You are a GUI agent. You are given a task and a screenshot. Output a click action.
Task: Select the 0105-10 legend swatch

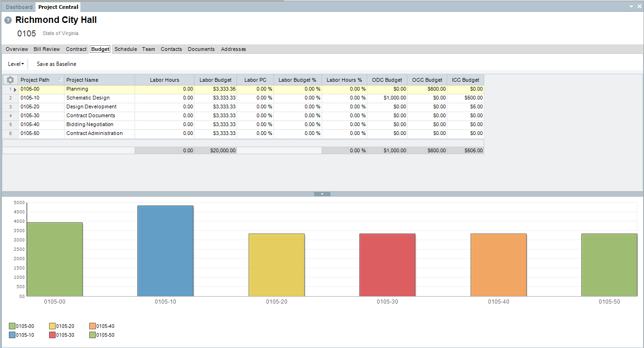[12, 335]
